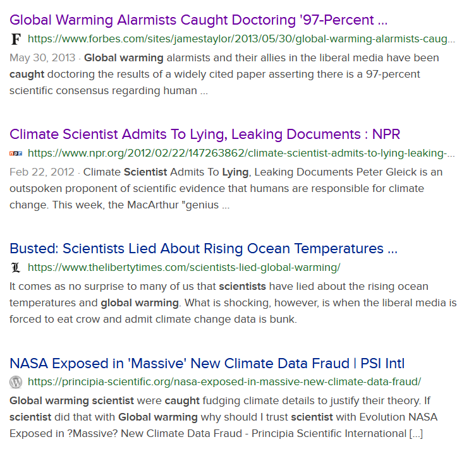Click the Principia Scientific snippet about fudging details
The image size is (476, 449).
point(223,417)
